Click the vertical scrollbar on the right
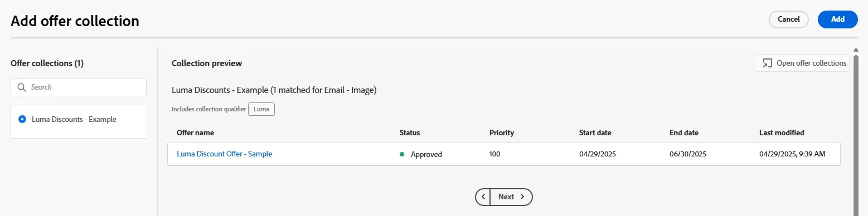The image size is (868, 216). 856,134
